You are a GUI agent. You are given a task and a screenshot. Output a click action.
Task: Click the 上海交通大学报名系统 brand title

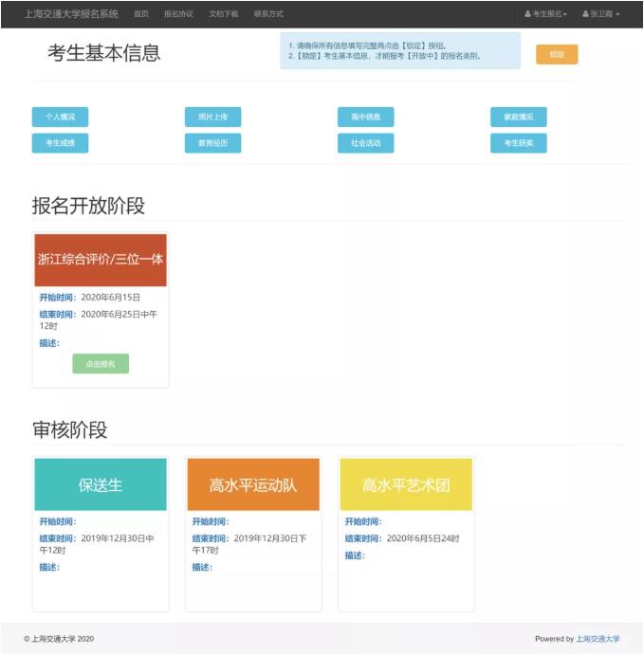pos(71,14)
